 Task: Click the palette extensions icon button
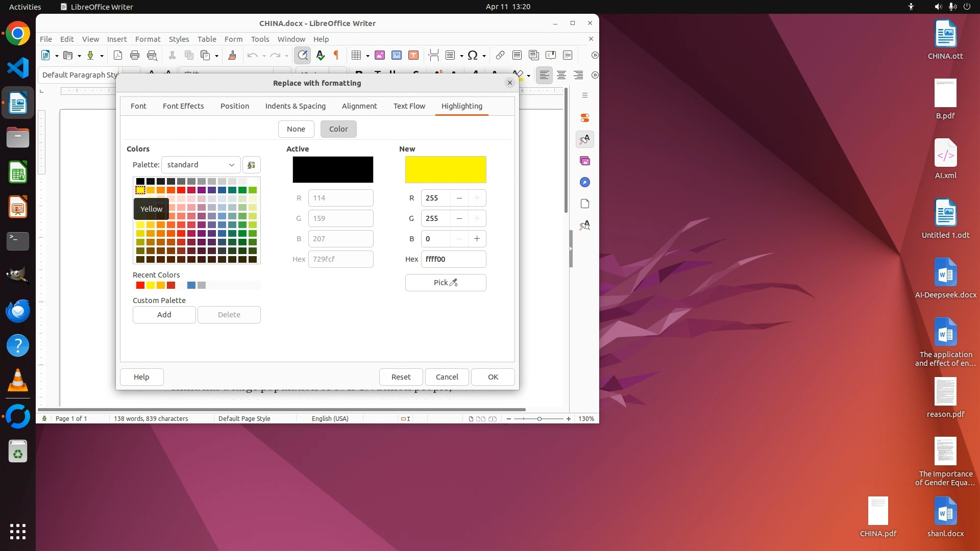pyautogui.click(x=251, y=165)
